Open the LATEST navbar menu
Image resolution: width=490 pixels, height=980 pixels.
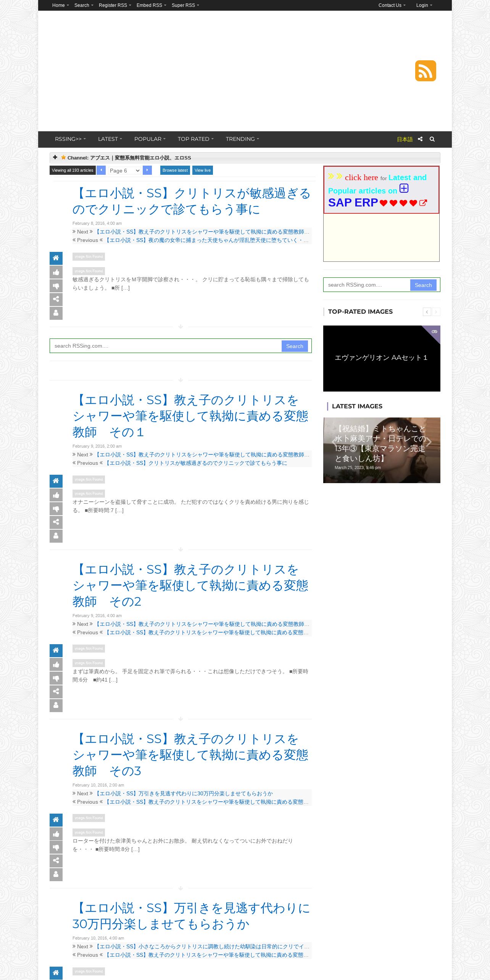pyautogui.click(x=110, y=139)
